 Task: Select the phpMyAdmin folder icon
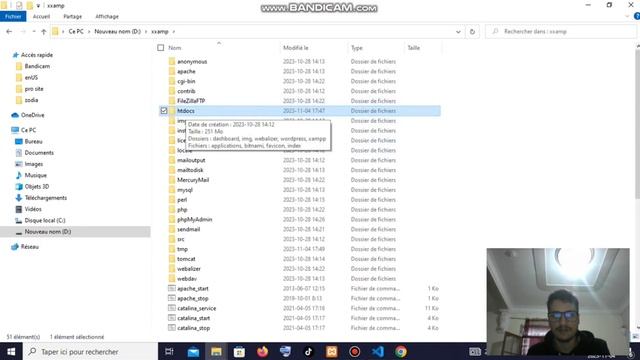tap(172, 219)
